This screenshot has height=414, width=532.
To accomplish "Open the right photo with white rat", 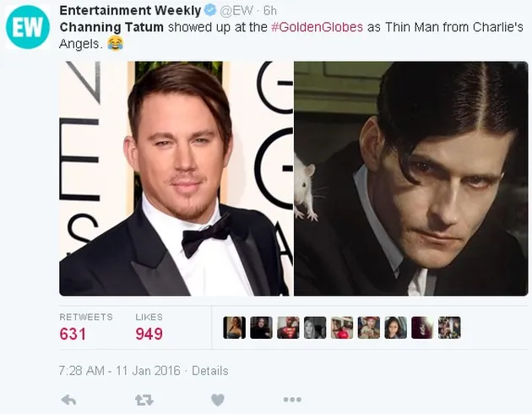I will 411,178.
